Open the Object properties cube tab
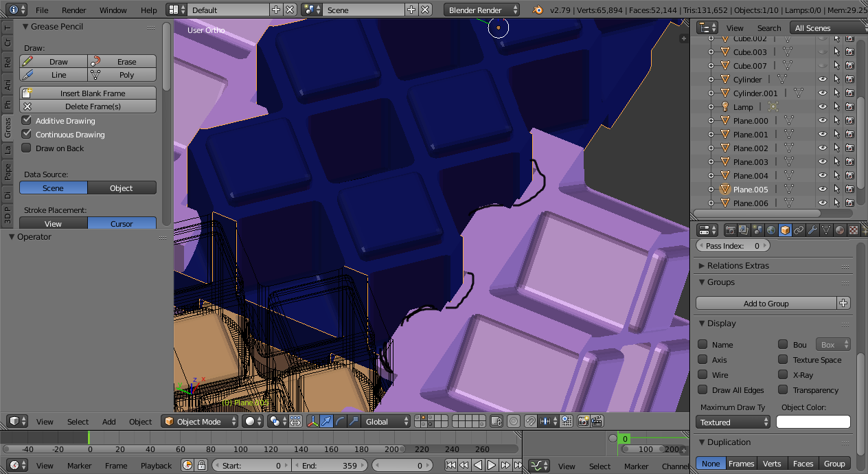This screenshot has width=868, height=474. (x=785, y=231)
